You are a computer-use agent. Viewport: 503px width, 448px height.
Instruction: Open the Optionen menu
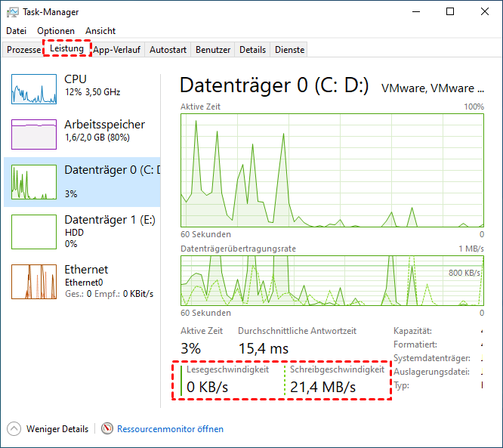pyautogui.click(x=56, y=31)
